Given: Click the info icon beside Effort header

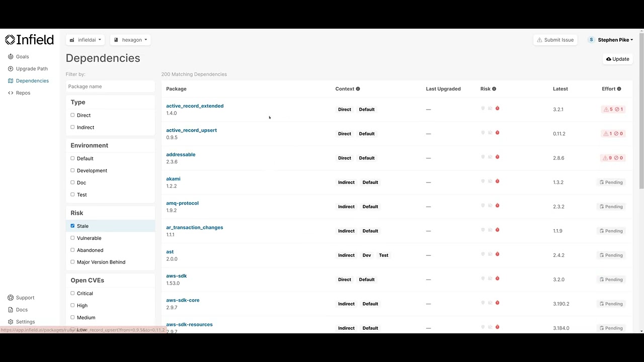Looking at the screenshot, I should coord(619,89).
